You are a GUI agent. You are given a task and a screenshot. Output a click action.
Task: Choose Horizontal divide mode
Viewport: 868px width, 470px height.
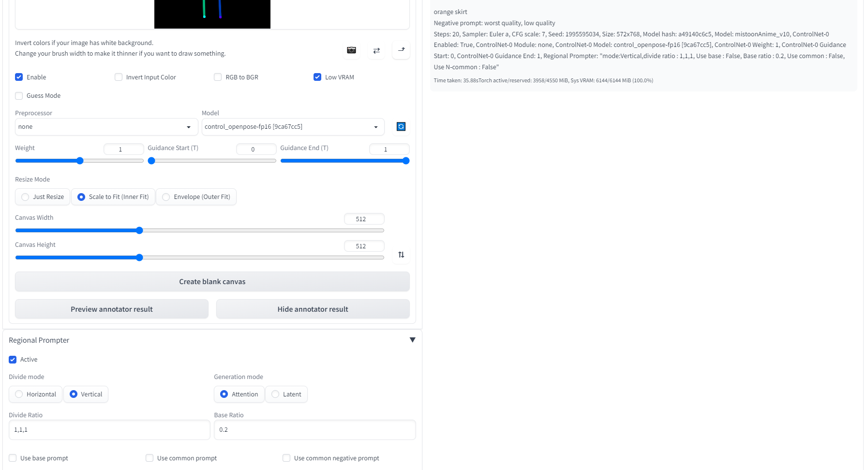pos(19,394)
